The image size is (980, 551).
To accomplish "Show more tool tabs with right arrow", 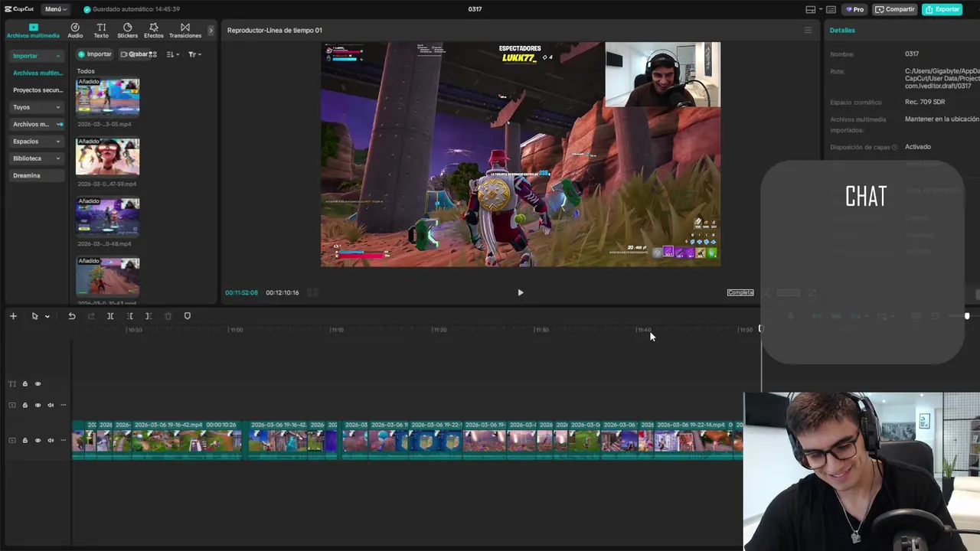I will [x=211, y=31].
